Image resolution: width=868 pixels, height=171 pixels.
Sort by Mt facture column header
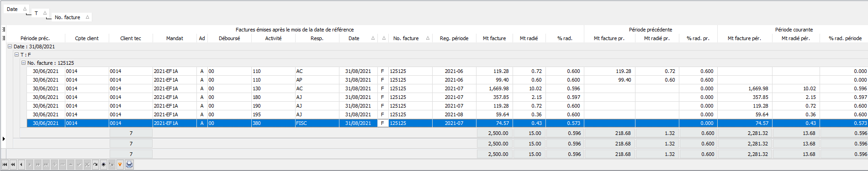click(494, 38)
